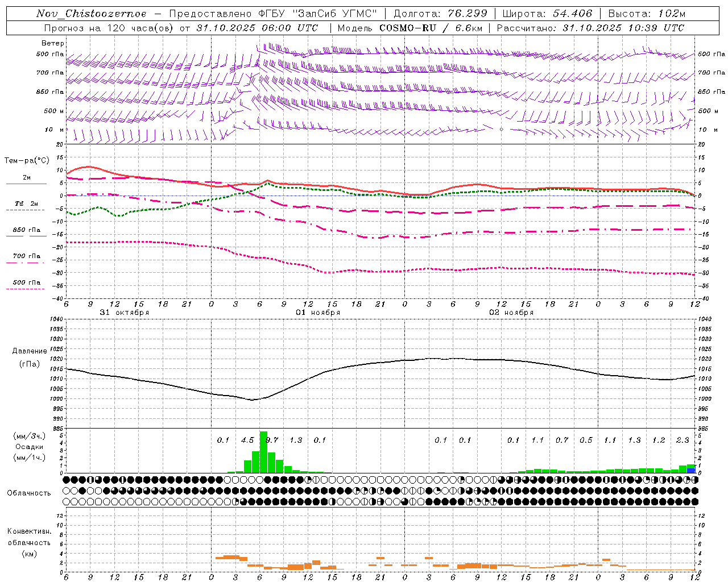Click the "850 гПа" temperature legend entry
This screenshot has height=582, width=728.
(x=27, y=230)
